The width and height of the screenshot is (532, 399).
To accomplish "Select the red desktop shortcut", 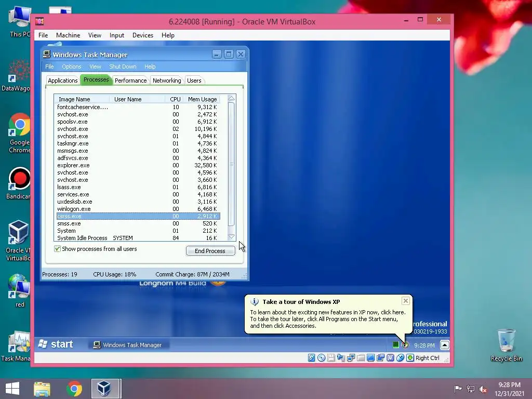I will click(x=19, y=290).
